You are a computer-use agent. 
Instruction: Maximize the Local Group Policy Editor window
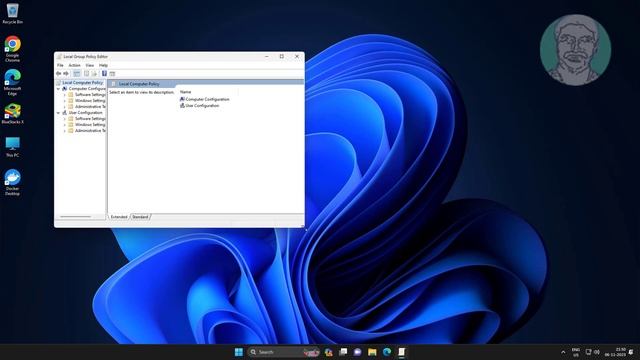282,56
